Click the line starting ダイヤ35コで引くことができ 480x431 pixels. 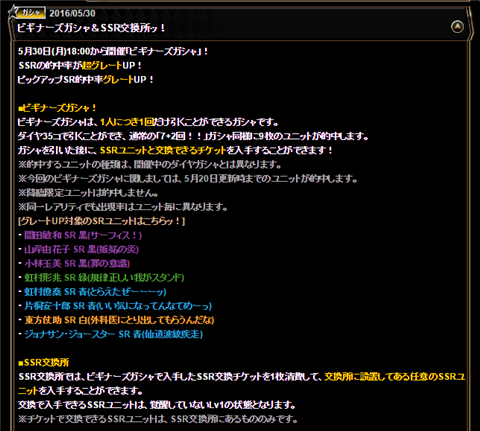[x=193, y=136]
